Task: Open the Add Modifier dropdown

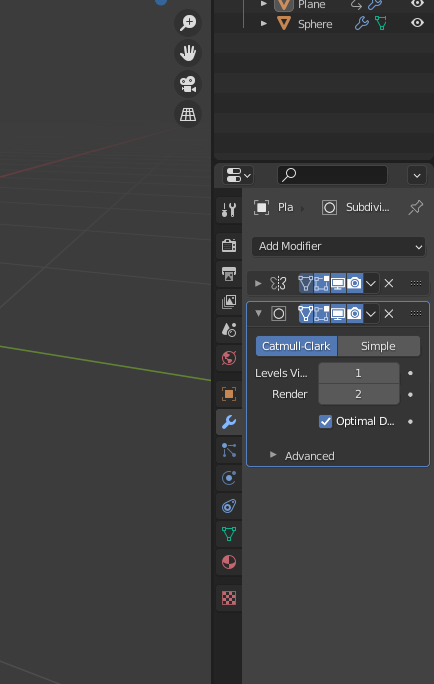Action: tap(338, 246)
